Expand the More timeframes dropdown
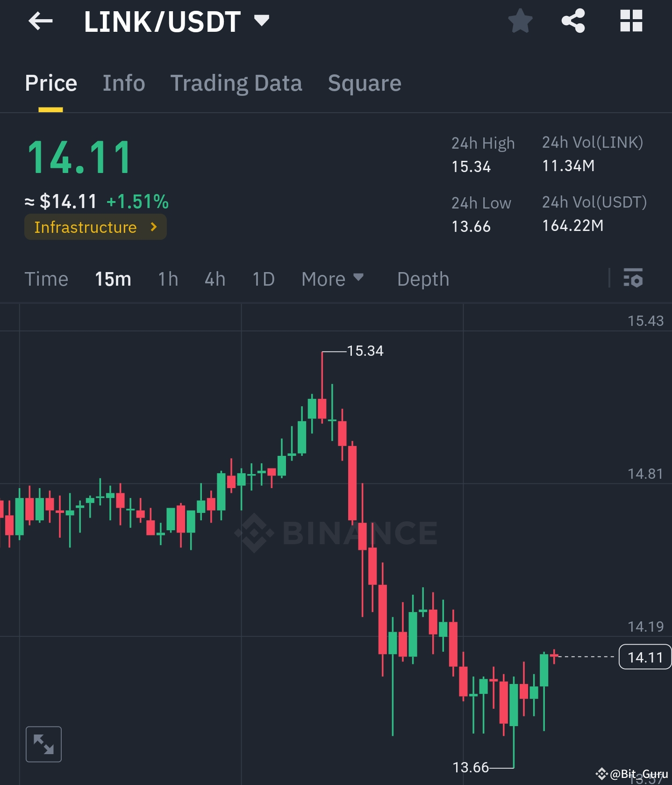 pyautogui.click(x=333, y=279)
